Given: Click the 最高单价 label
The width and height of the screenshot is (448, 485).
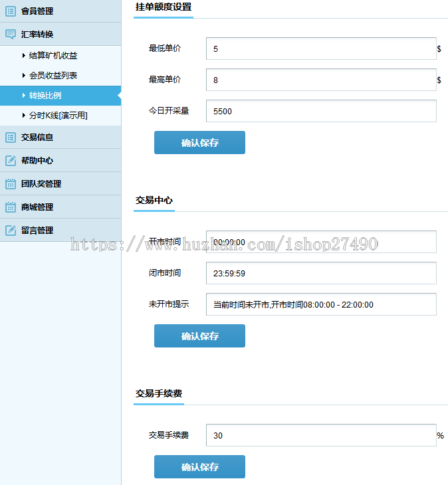Looking at the screenshot, I should 165,80.
